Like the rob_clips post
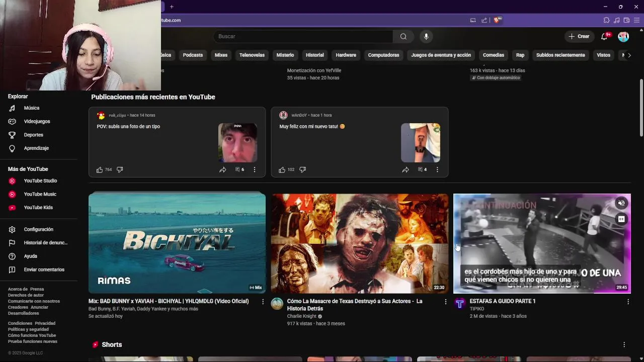This screenshot has height=362, width=644. tap(100, 169)
